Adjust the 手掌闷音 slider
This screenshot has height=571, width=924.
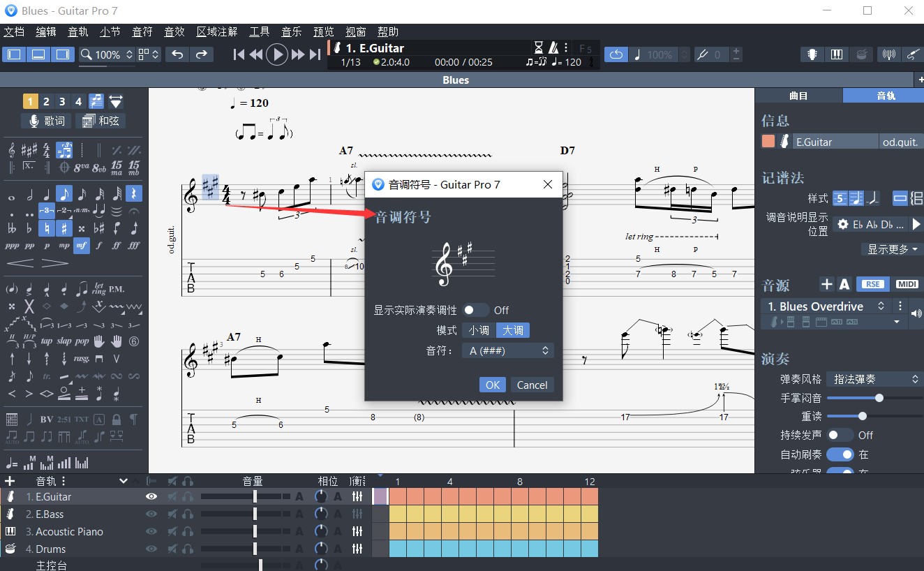(879, 398)
